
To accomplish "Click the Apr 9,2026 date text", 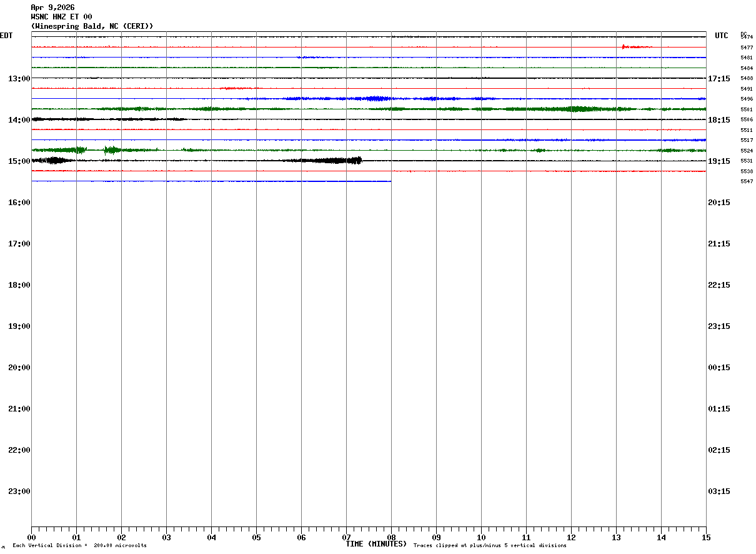I will pos(52,8).
